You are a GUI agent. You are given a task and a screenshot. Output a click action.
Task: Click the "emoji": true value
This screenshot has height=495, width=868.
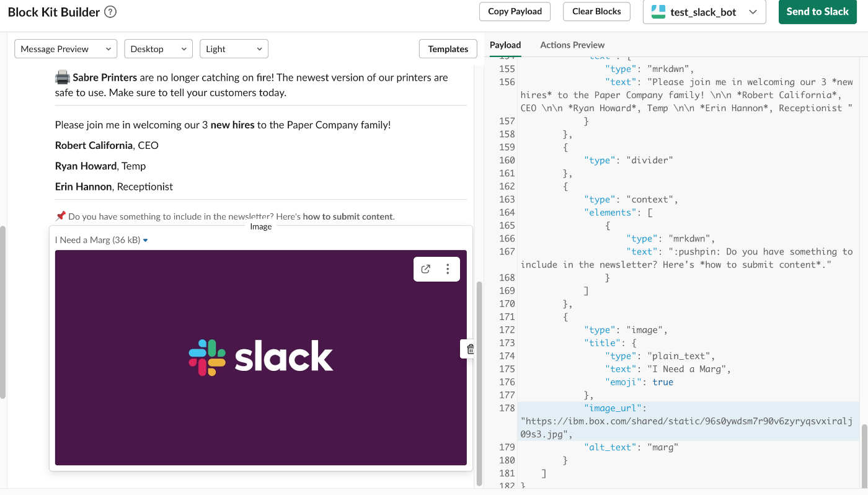(x=663, y=382)
